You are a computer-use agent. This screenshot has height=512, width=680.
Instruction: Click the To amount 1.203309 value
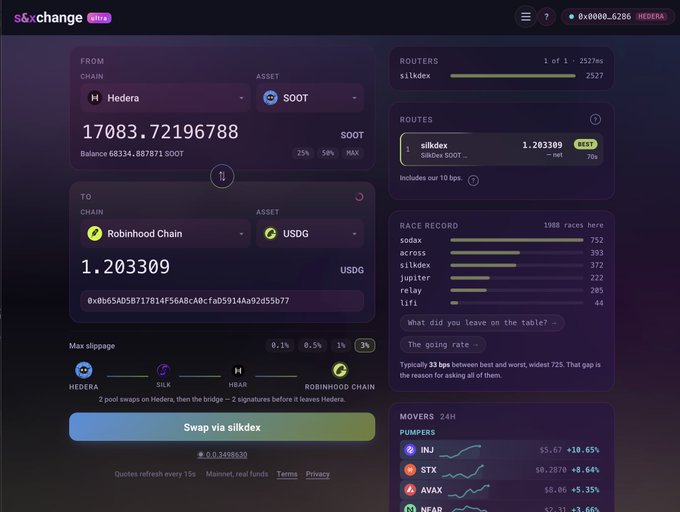pos(125,267)
